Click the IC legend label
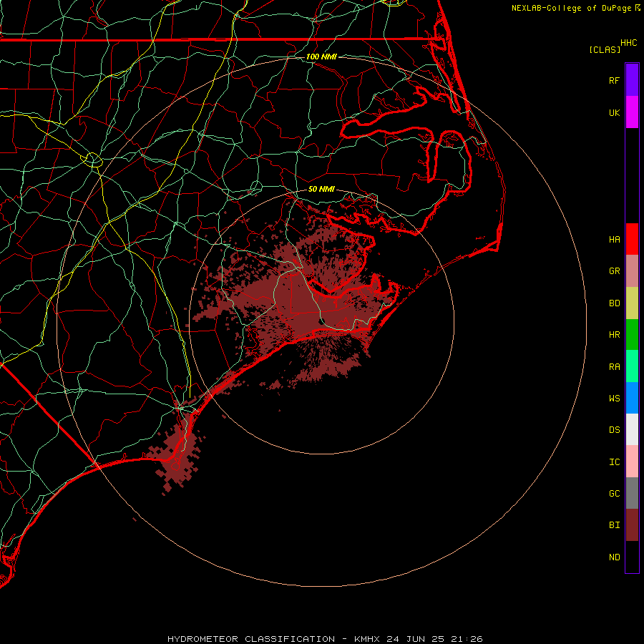Image resolution: width=644 pixels, height=644 pixels. 614,462
